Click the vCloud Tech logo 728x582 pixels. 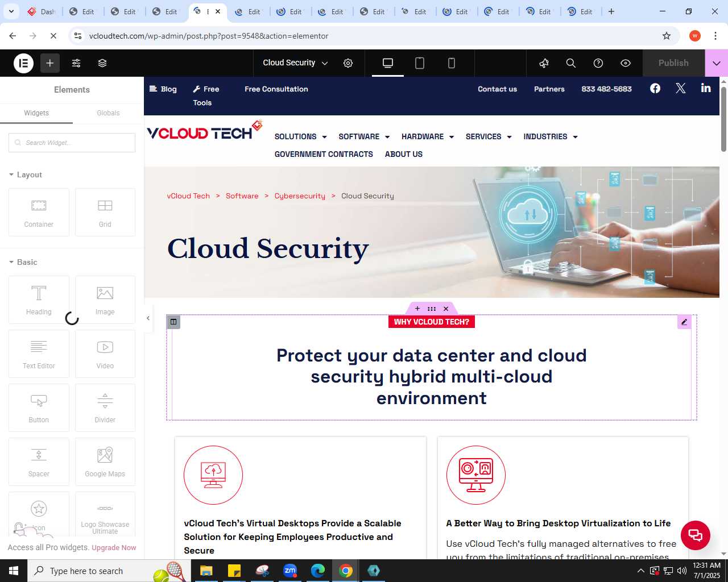pos(205,131)
